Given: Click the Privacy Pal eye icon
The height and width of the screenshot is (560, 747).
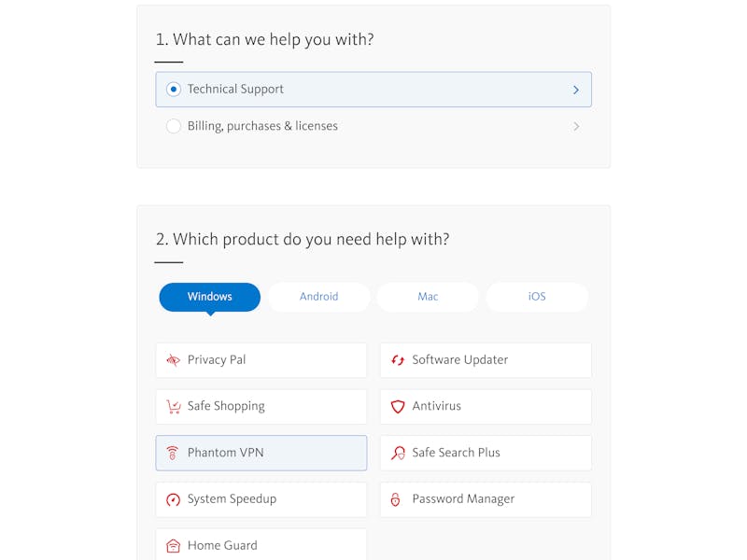Looking at the screenshot, I should tap(173, 360).
